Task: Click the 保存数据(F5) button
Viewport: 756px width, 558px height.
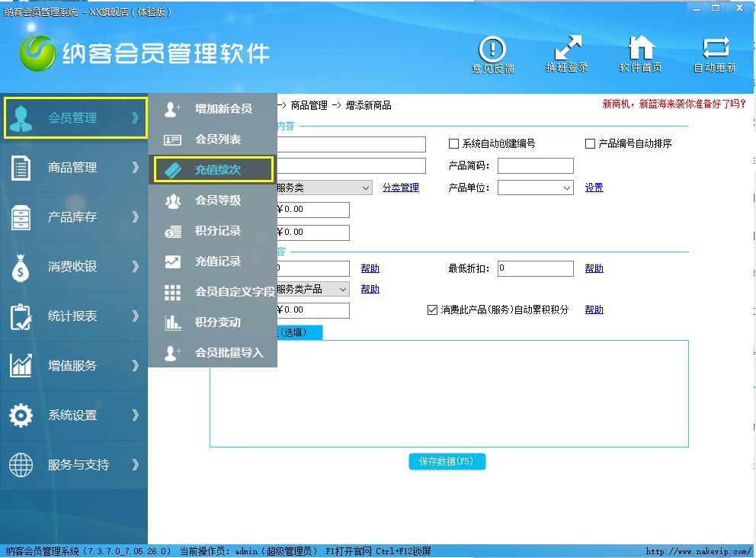Action: click(x=447, y=462)
